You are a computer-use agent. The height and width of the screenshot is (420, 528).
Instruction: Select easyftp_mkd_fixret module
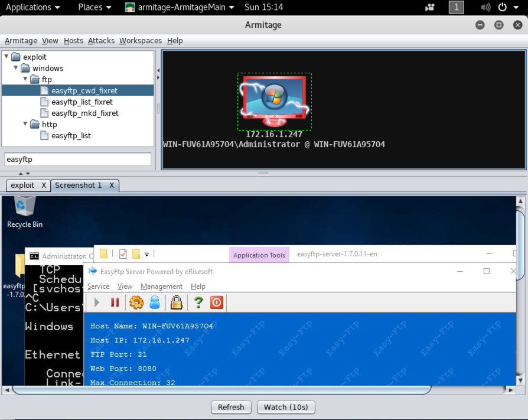85,113
